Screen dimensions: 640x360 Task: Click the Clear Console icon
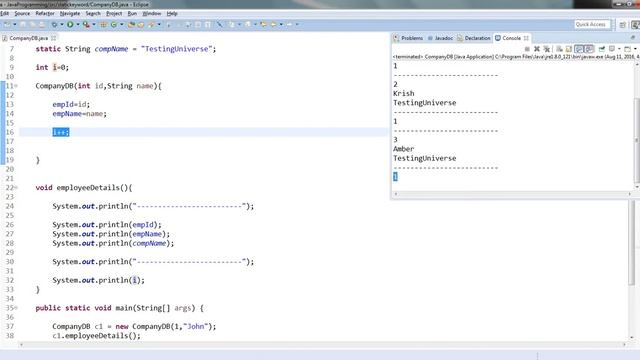[559, 49]
